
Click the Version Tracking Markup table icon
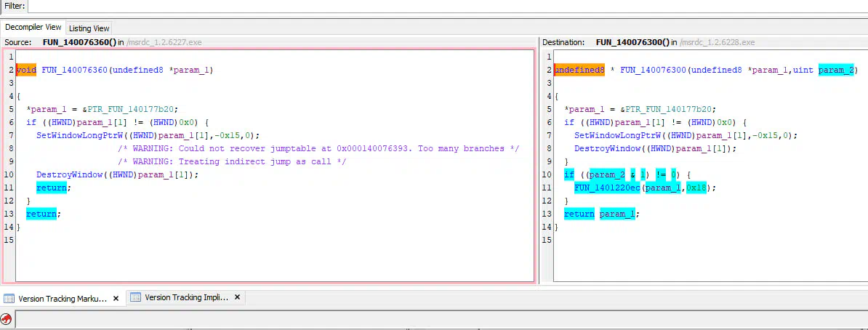pos(9,299)
